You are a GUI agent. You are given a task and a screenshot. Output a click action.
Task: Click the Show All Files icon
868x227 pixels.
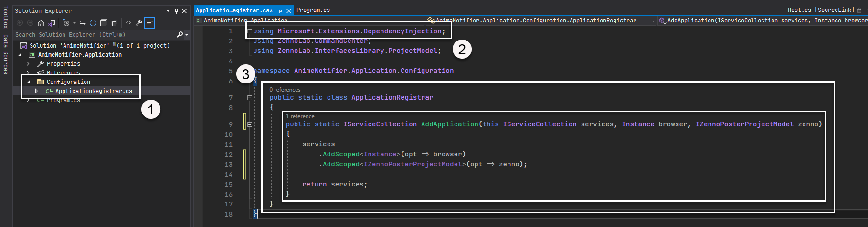tap(114, 23)
